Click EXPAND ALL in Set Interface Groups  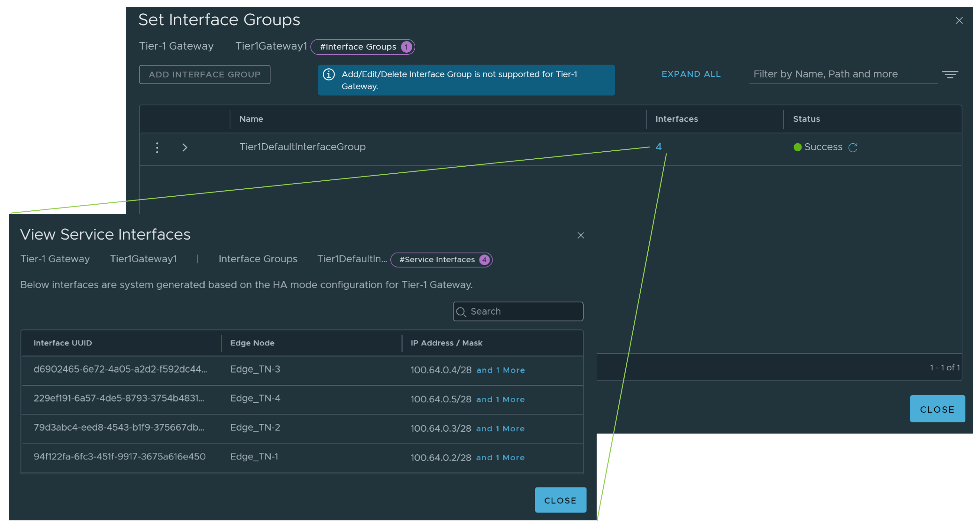pos(691,74)
